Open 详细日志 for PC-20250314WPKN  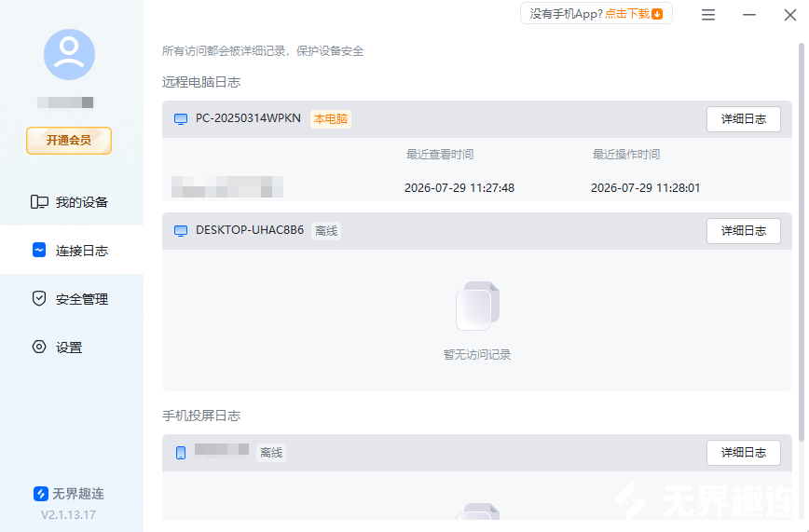click(x=744, y=119)
